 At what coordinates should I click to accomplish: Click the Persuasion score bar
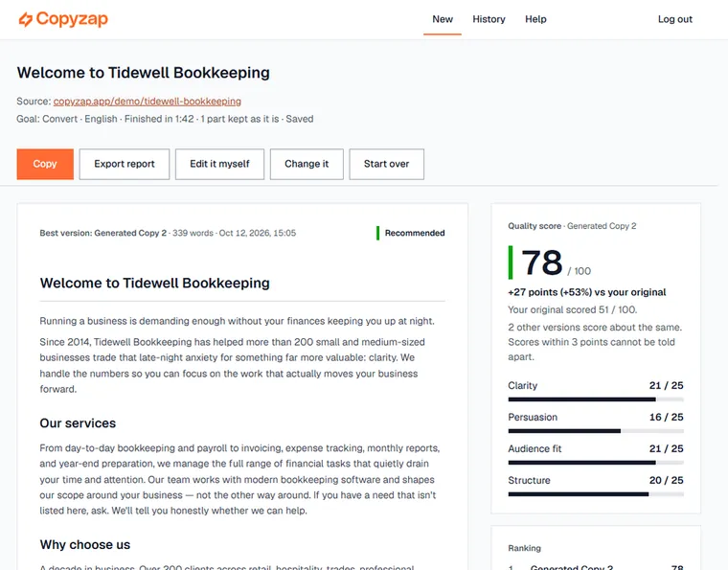click(596, 431)
